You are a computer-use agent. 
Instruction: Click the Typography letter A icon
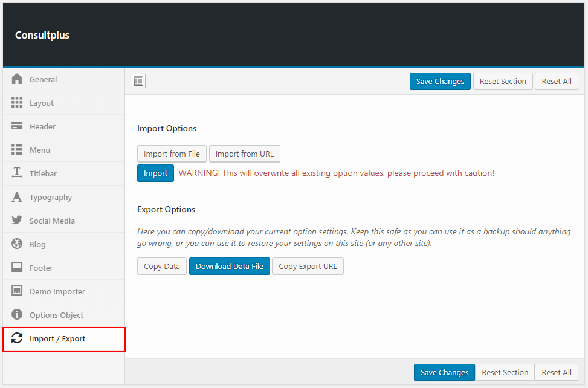(x=17, y=197)
